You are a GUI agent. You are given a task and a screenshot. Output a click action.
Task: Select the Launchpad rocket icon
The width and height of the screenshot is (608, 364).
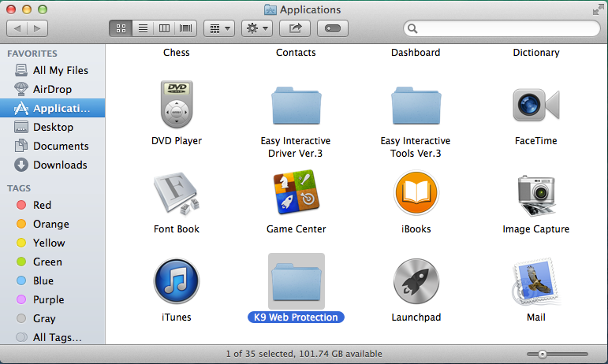click(416, 281)
